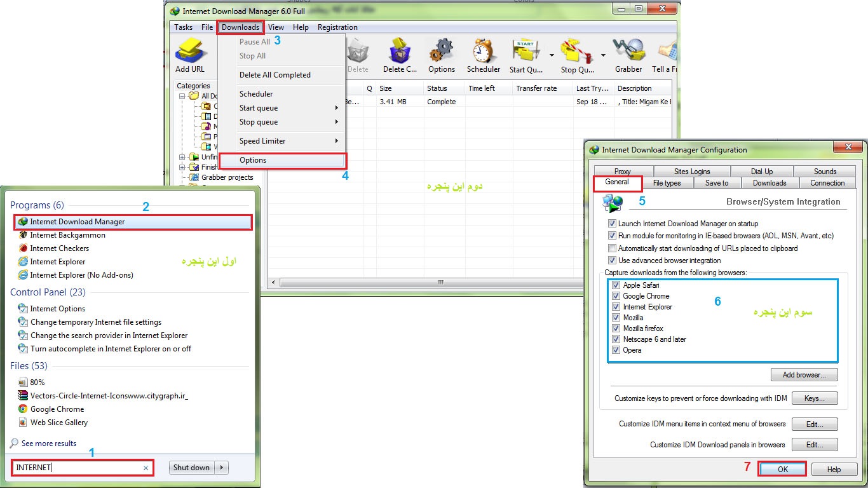Toggle Use advanced browser integration checkbox

(x=613, y=261)
